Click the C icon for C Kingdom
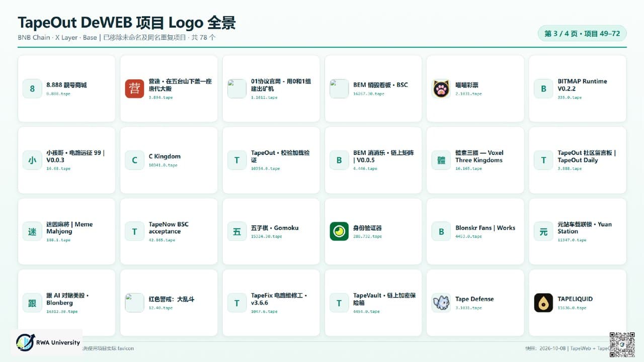The width and height of the screenshot is (644, 362). click(134, 160)
